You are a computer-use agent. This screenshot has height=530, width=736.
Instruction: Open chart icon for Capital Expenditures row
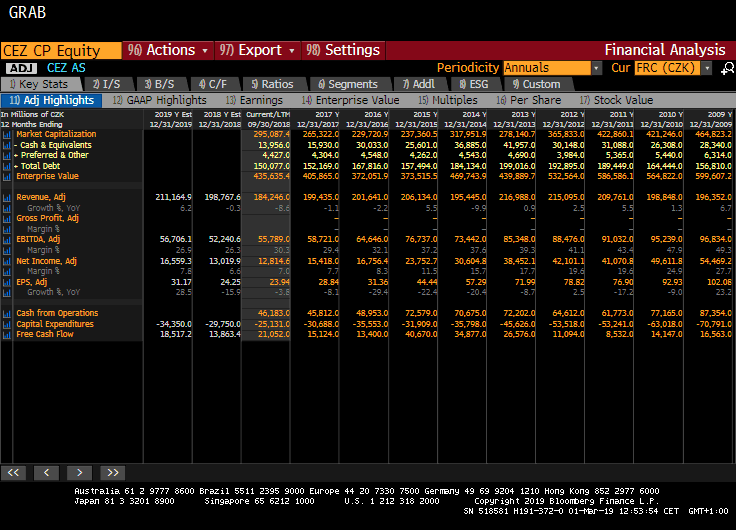coord(7,324)
